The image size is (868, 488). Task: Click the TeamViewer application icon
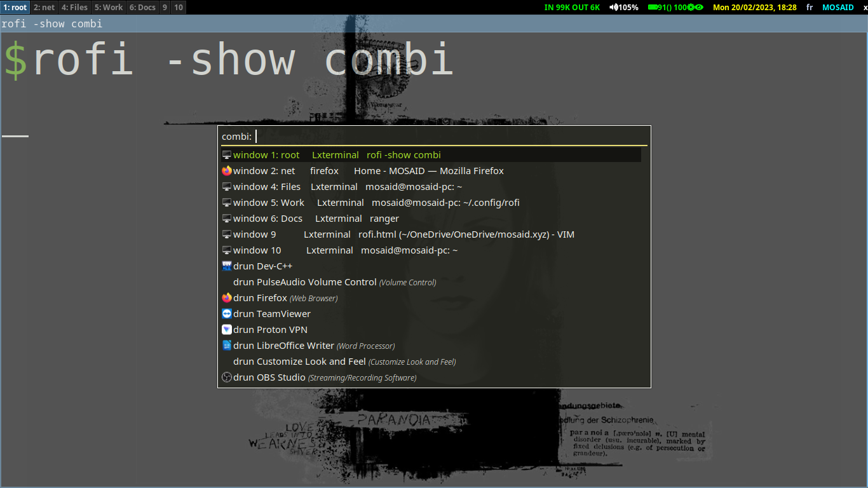pos(227,314)
